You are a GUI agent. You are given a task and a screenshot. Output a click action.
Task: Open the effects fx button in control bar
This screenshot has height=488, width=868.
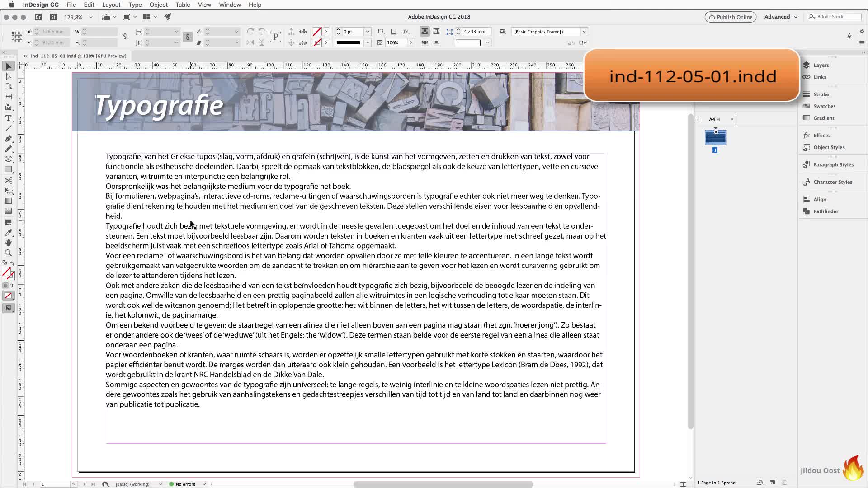click(406, 32)
